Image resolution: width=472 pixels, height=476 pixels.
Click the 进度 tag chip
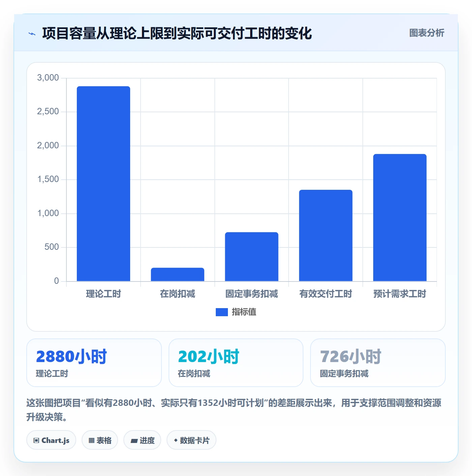(142, 440)
